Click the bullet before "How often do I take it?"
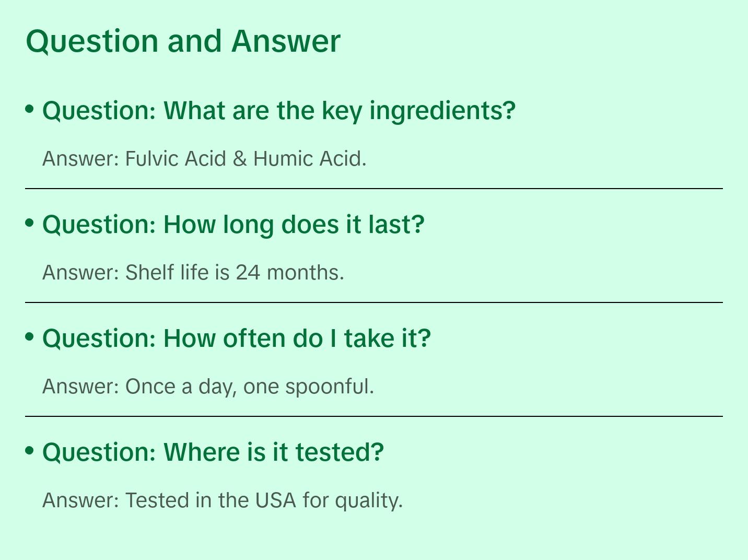748x560 pixels. [x=30, y=336]
